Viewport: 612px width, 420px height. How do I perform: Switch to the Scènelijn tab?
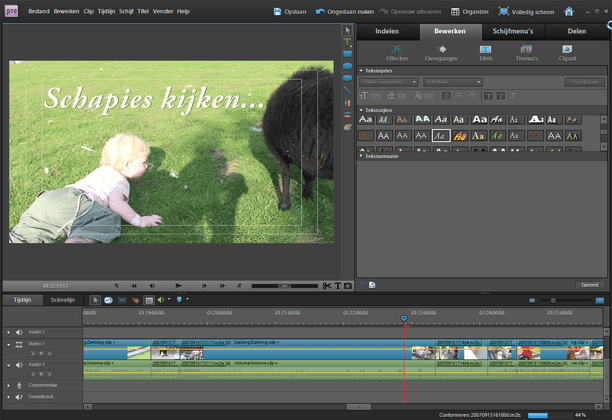63,299
